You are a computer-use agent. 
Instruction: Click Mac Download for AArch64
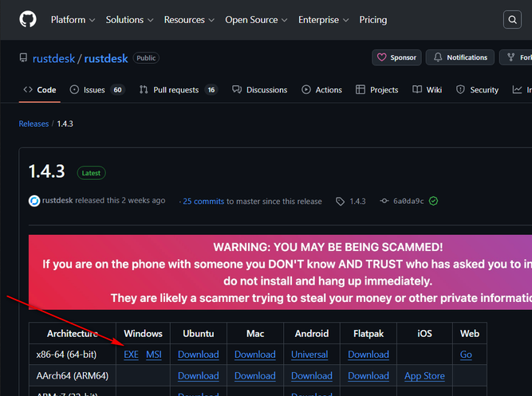(x=254, y=376)
